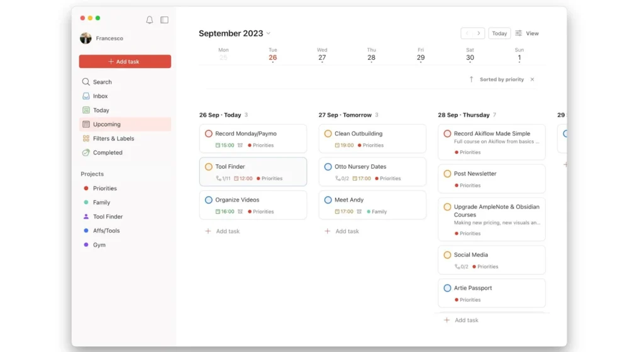Click the 15:00 due time on Record Monday/Paymo
Viewport: 644px width, 352px height.
pos(225,145)
